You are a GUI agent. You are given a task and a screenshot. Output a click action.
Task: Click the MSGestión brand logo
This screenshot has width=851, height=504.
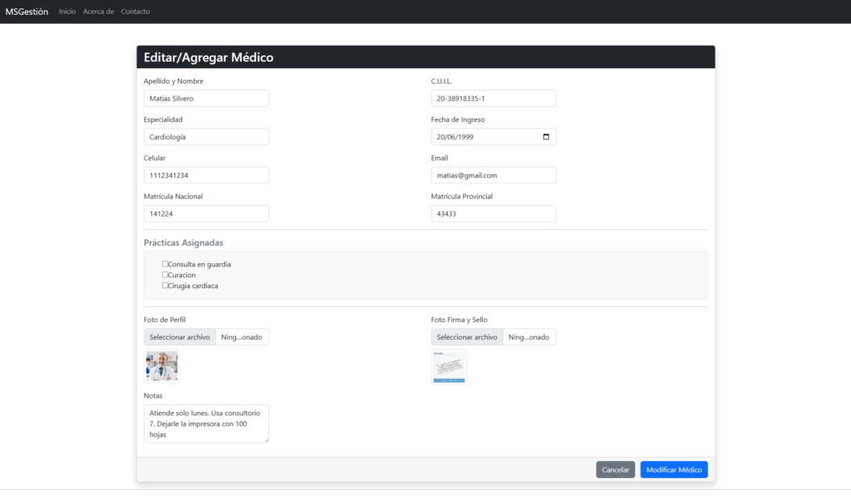click(27, 12)
